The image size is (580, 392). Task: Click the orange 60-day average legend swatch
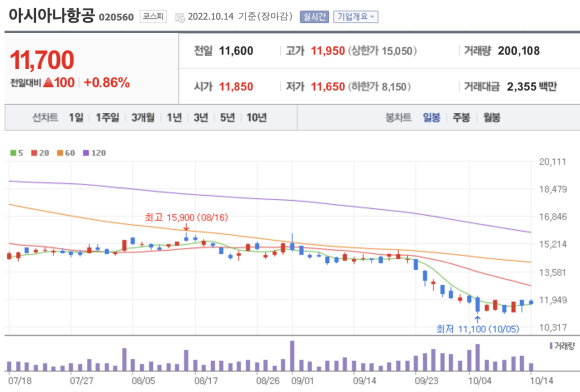[x=60, y=153]
